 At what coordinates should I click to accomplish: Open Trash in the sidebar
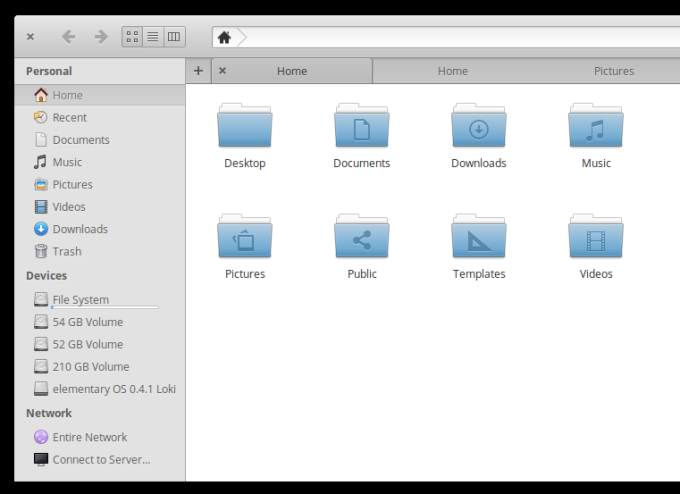[x=100, y=252]
